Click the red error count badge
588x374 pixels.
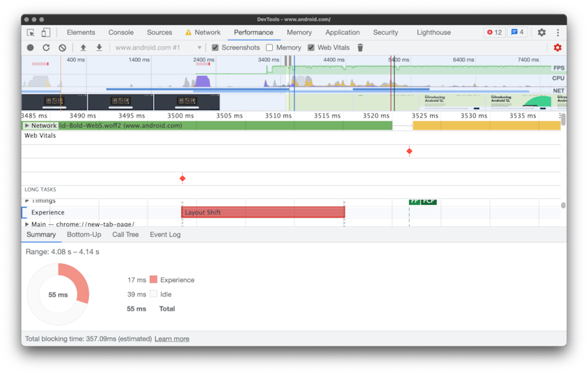click(x=494, y=33)
